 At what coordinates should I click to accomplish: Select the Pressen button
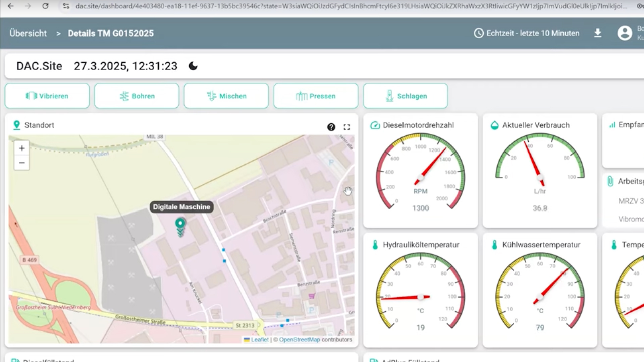[x=316, y=96]
